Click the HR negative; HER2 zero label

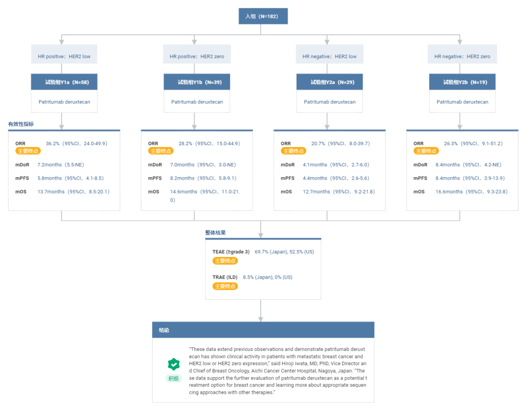(x=462, y=57)
